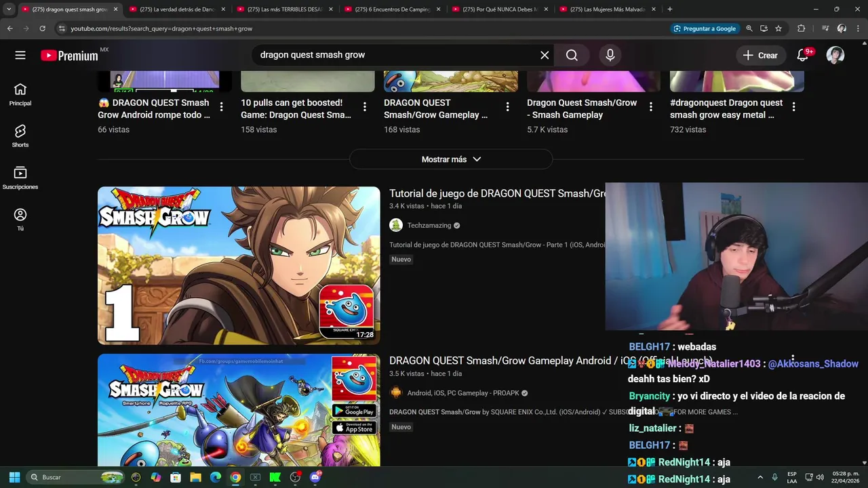The image size is (868, 488).
Task: Open the YouTube hamburger guide menu
Action: click(20, 56)
